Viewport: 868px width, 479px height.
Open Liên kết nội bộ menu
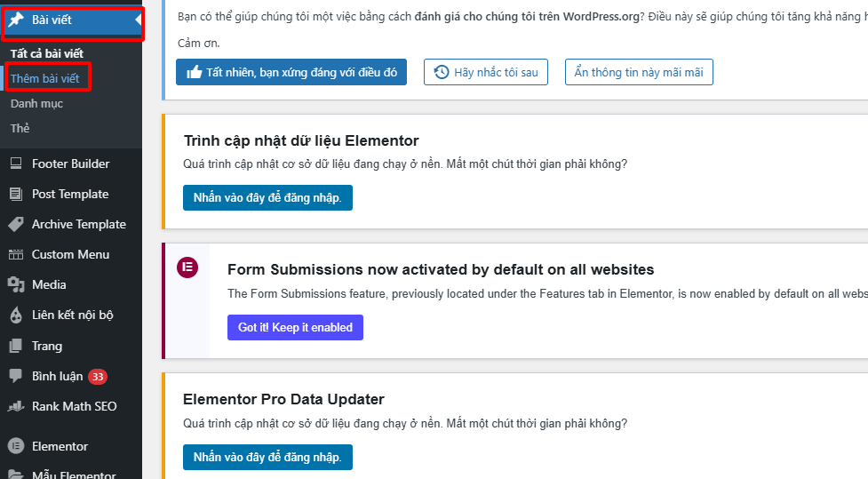71,315
